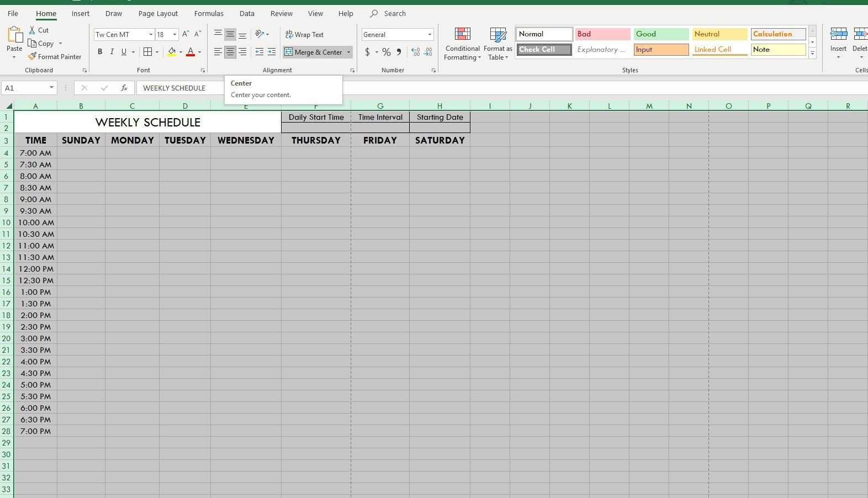Screen dimensions: 868x498
Task: Click the Insert Function fx icon
Action: (x=124, y=88)
